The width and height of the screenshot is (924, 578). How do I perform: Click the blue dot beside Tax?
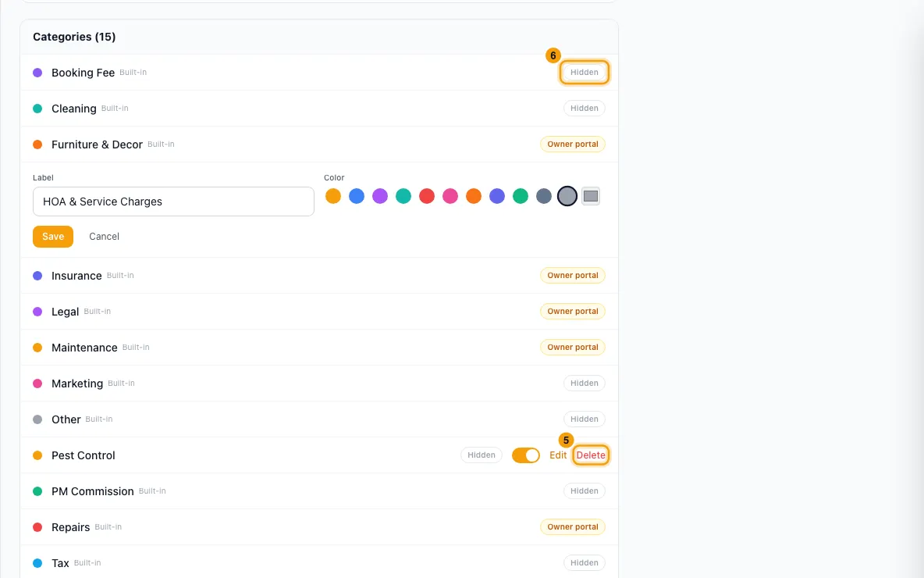37,563
